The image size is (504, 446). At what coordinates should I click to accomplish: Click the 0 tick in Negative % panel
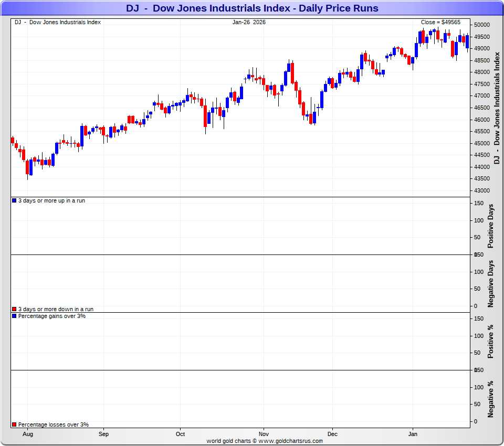(x=476, y=421)
